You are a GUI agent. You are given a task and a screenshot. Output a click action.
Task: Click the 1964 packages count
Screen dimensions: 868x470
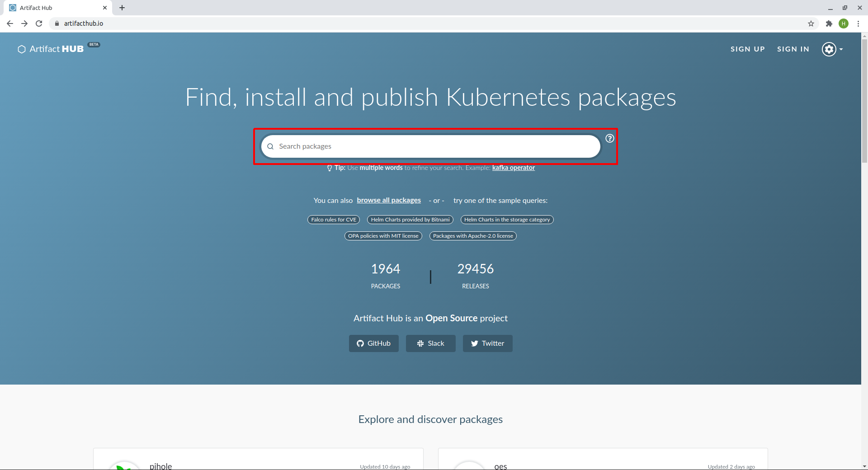pos(385,269)
